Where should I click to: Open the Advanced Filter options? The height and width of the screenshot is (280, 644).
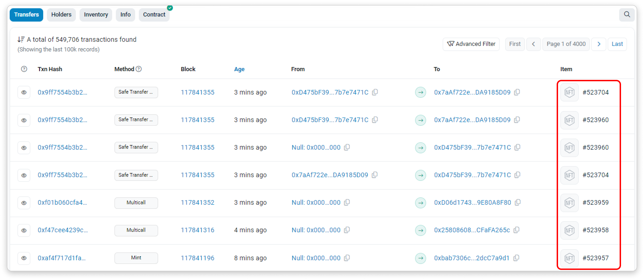(471, 44)
